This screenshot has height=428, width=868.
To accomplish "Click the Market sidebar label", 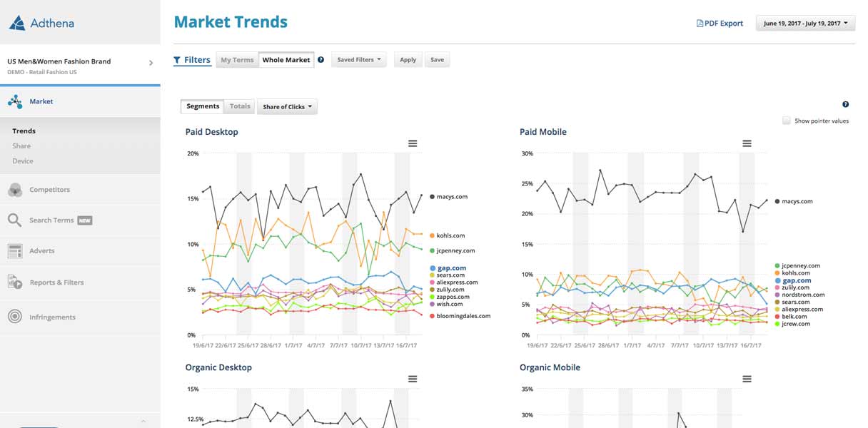I will point(41,101).
